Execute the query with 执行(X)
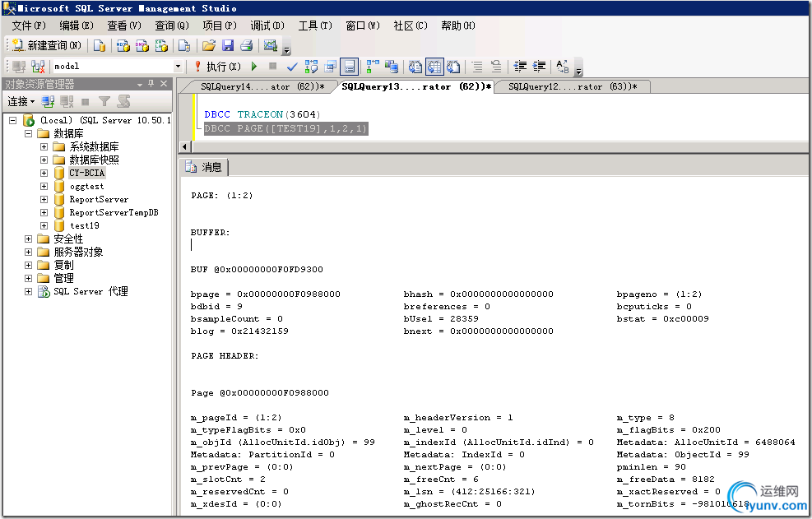This screenshot has height=519, width=812. pyautogui.click(x=217, y=67)
